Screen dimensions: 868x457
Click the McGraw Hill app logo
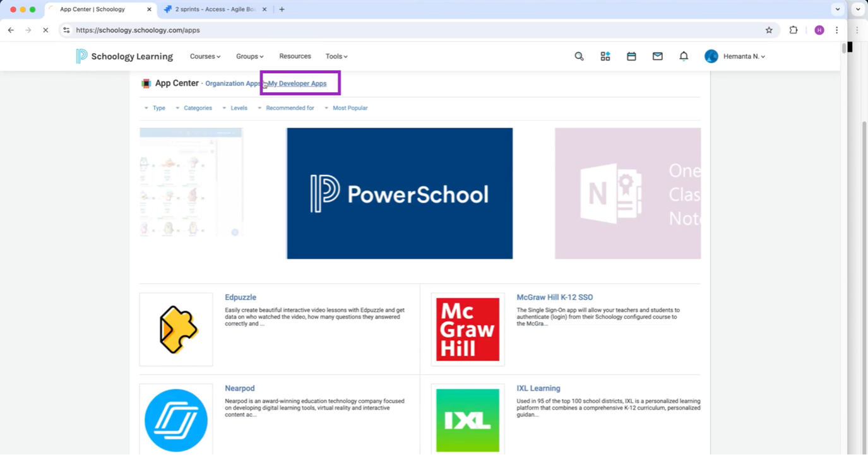(x=468, y=329)
